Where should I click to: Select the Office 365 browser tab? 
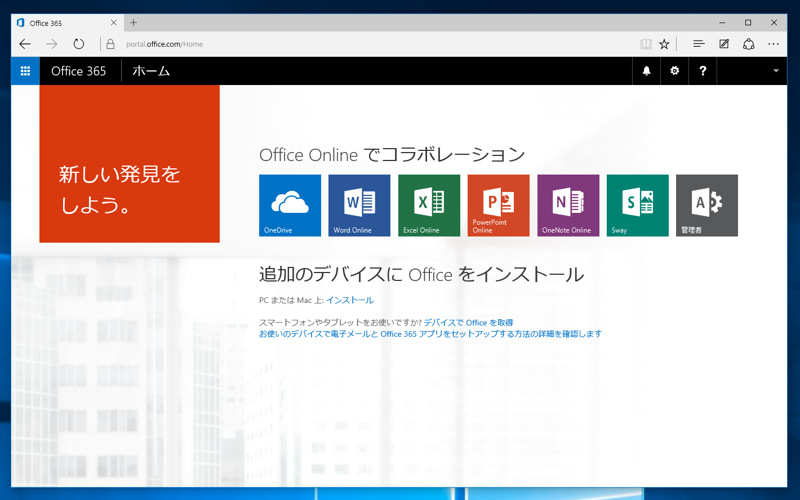click(x=67, y=22)
